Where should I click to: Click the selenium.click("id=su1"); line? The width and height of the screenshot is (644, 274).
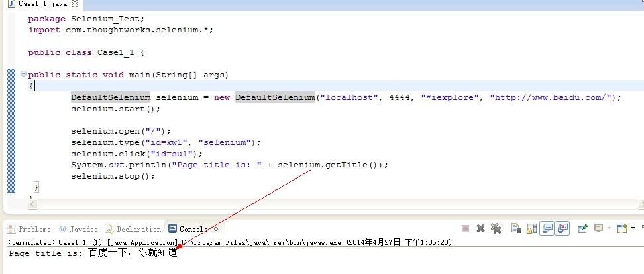tap(137, 154)
